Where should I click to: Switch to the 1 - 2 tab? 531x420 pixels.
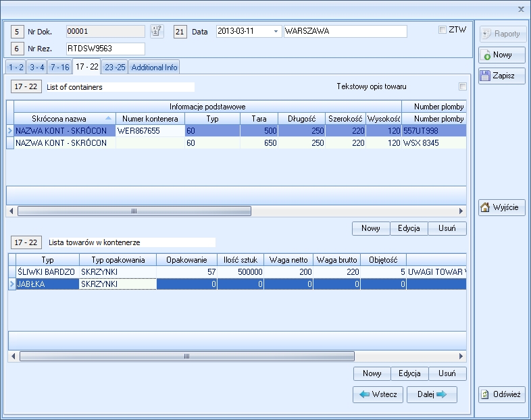pos(16,68)
